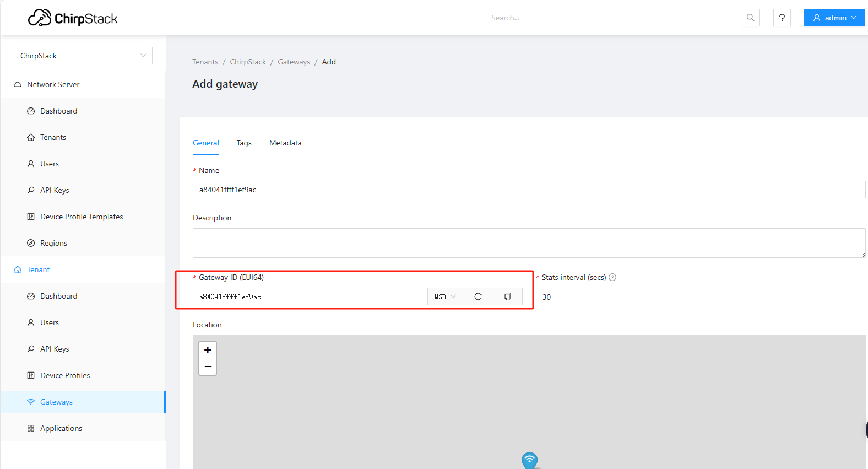This screenshot has width=868, height=469.
Task: Select the Gateways menu item
Action: (x=83, y=402)
